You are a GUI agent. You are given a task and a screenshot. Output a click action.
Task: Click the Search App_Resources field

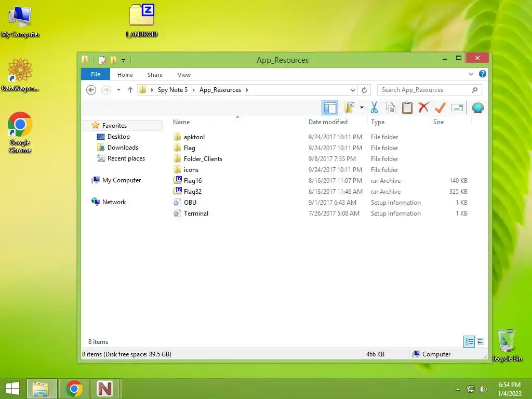(x=429, y=90)
